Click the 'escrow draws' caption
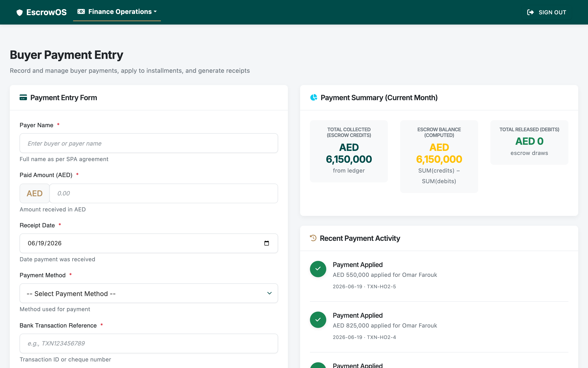The width and height of the screenshot is (588, 368). [x=529, y=153]
